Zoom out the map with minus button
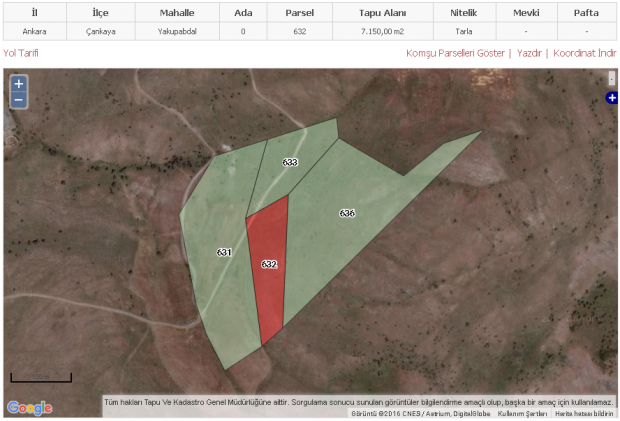 pos(18,100)
